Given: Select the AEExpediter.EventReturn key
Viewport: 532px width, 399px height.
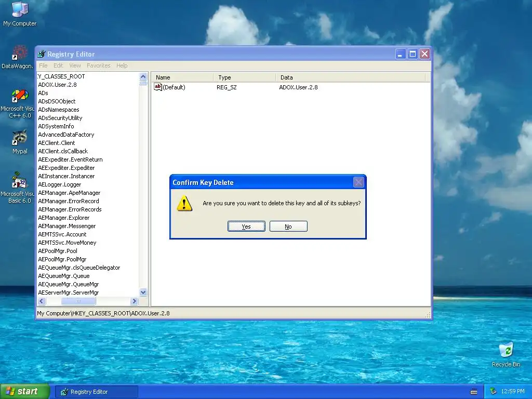Looking at the screenshot, I should click(70, 159).
